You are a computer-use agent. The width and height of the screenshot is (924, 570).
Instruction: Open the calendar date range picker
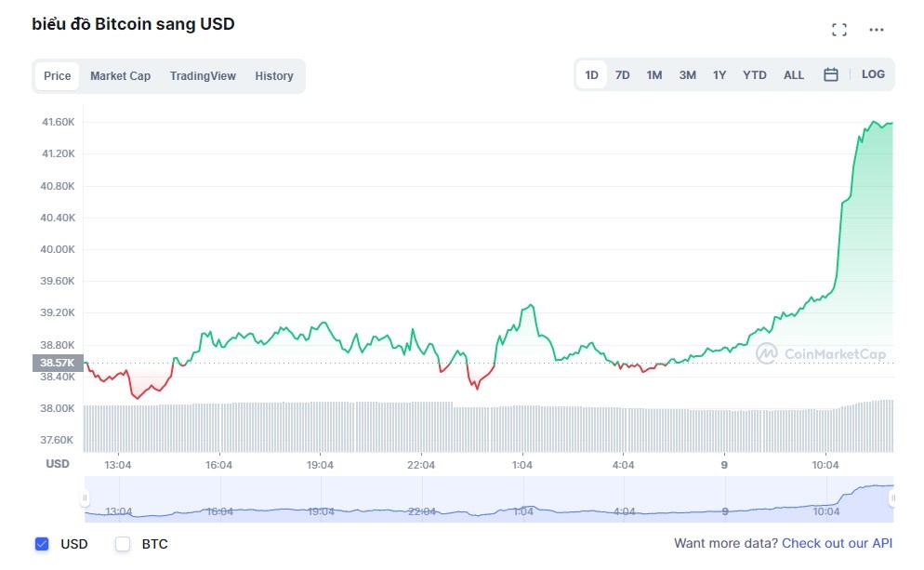tap(830, 74)
